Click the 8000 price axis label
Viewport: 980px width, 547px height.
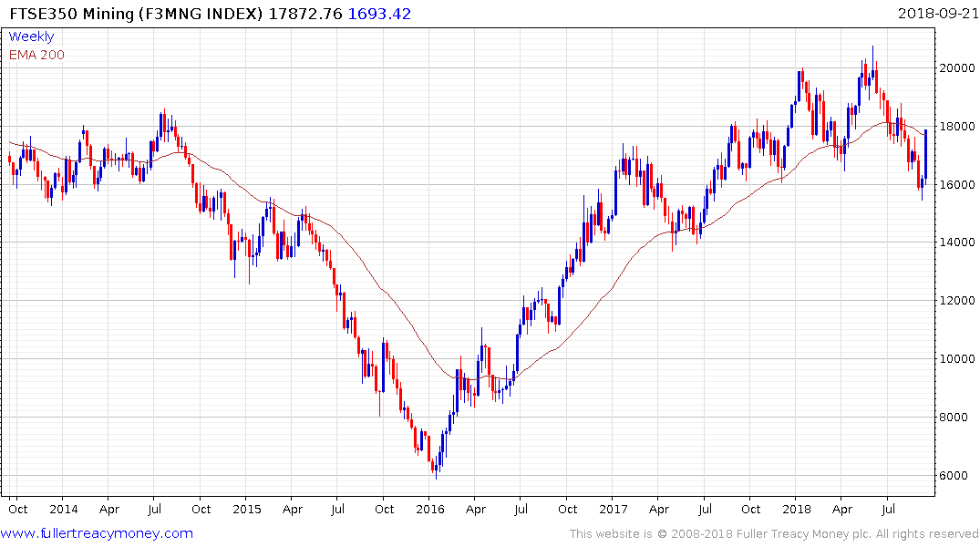click(x=955, y=418)
